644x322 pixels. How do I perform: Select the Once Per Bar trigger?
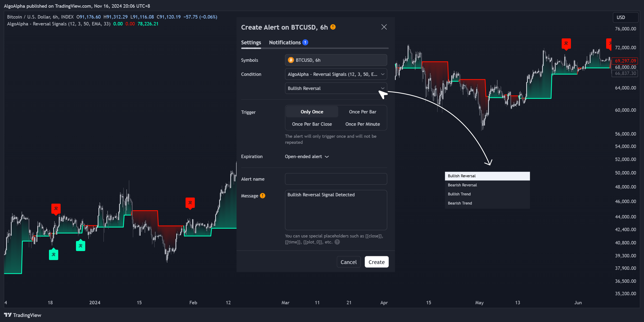pyautogui.click(x=362, y=112)
